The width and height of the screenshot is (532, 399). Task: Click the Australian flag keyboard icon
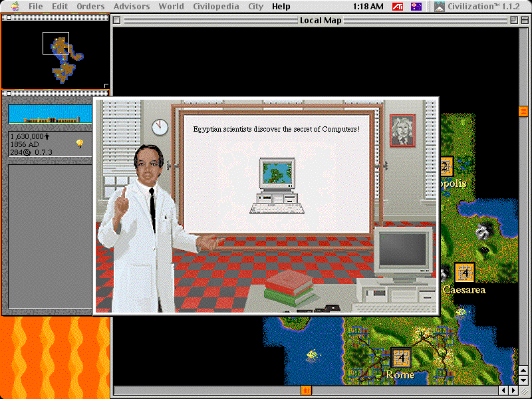point(416,7)
